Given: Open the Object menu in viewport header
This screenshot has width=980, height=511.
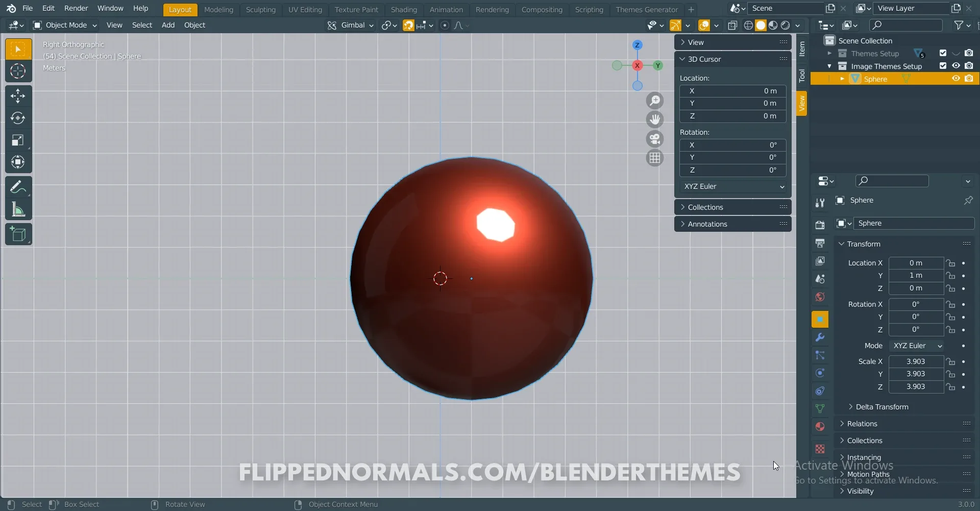Looking at the screenshot, I should tap(194, 25).
